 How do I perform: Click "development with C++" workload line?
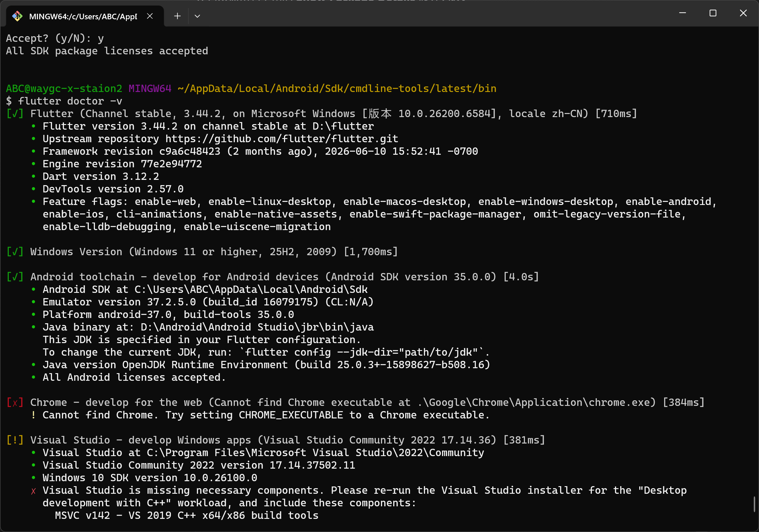(229, 503)
